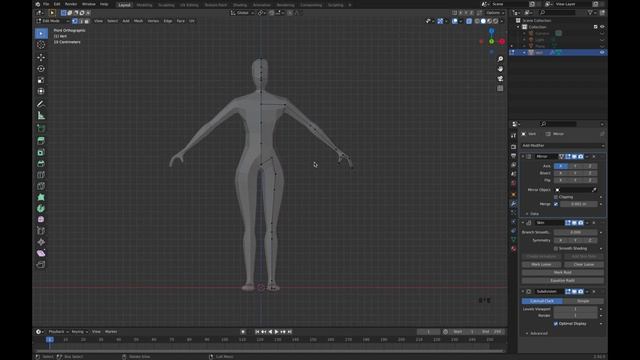
Task: Activate the Transform tool
Action: [41, 91]
